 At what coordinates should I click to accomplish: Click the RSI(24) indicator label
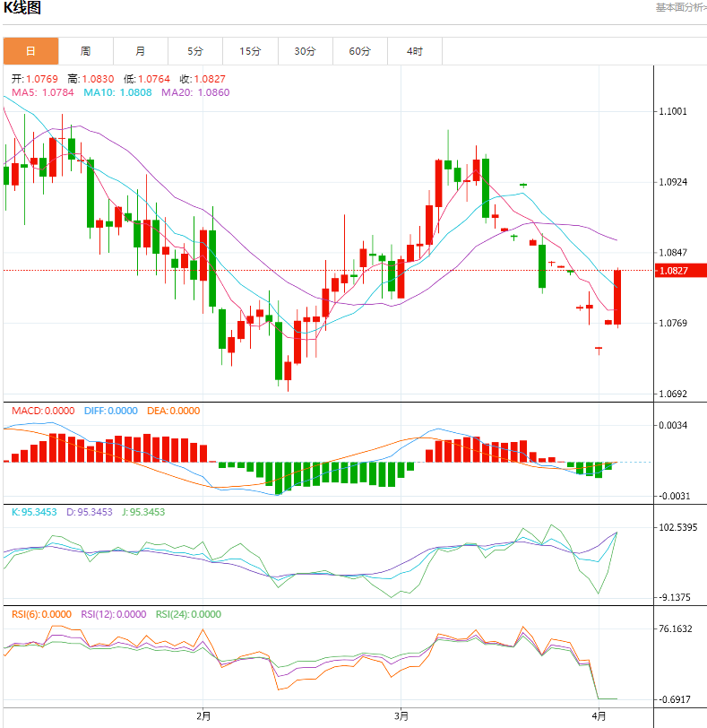click(188, 614)
